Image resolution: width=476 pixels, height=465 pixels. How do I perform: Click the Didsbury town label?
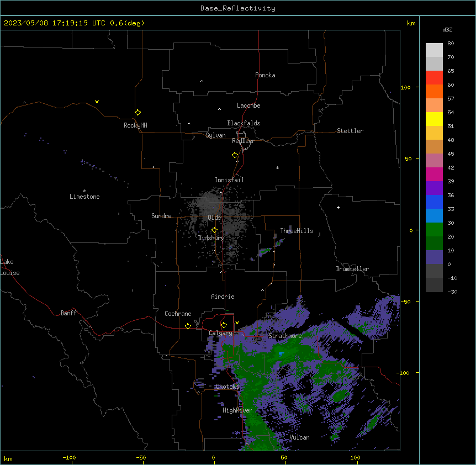211,238
